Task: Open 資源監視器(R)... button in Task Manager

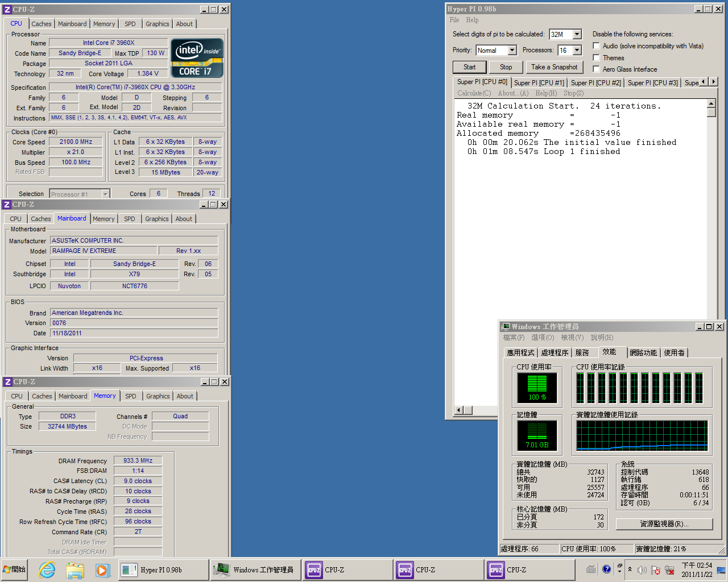Action: coord(664,524)
